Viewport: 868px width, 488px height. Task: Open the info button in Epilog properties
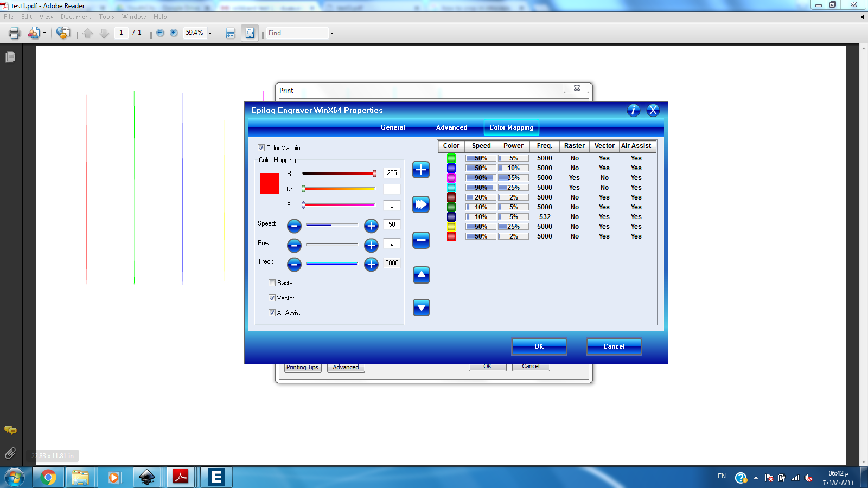tap(633, 111)
